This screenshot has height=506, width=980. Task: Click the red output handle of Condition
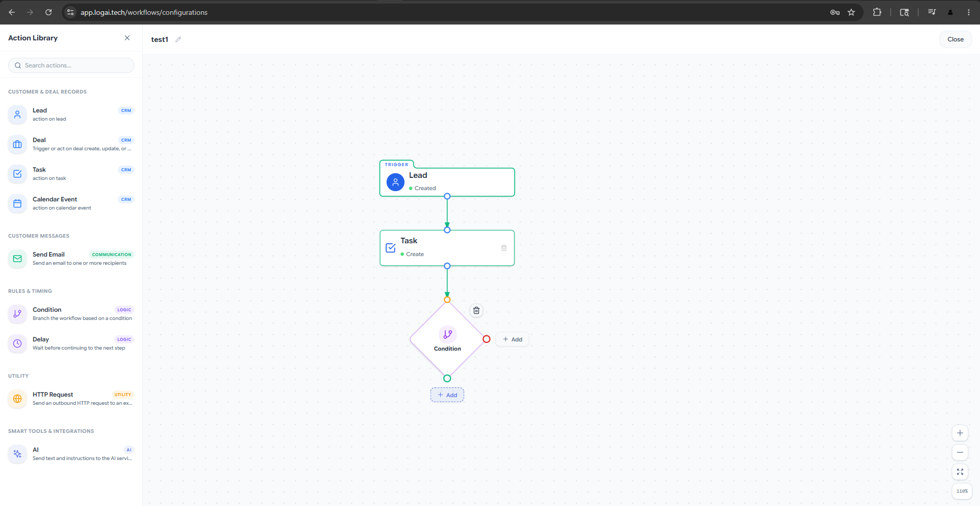tap(486, 339)
